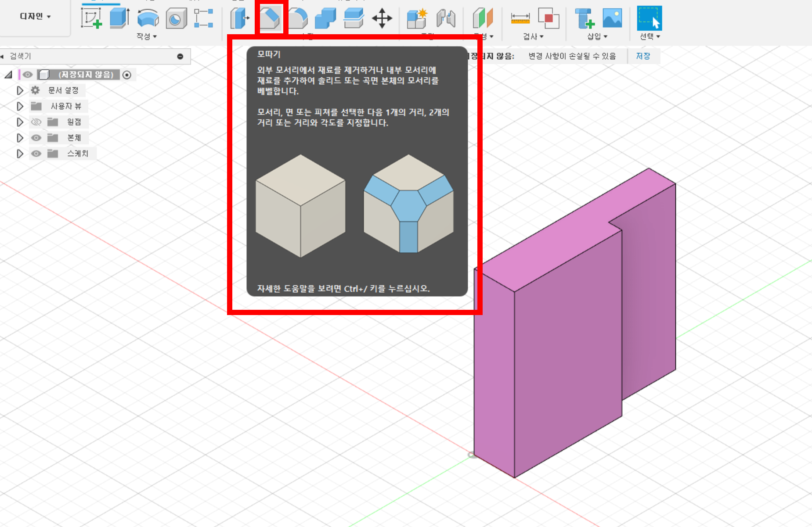The height and width of the screenshot is (527, 812).
Task: Expand the 원점 node
Action: (20, 122)
